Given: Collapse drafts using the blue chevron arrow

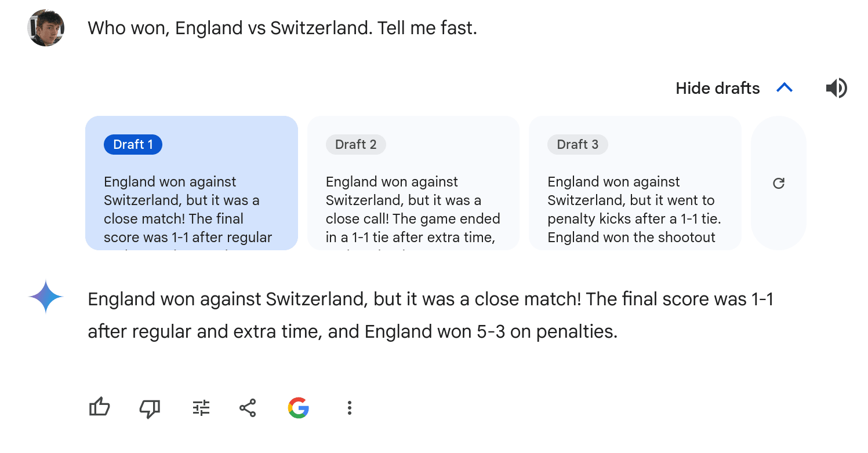Looking at the screenshot, I should tap(785, 88).
